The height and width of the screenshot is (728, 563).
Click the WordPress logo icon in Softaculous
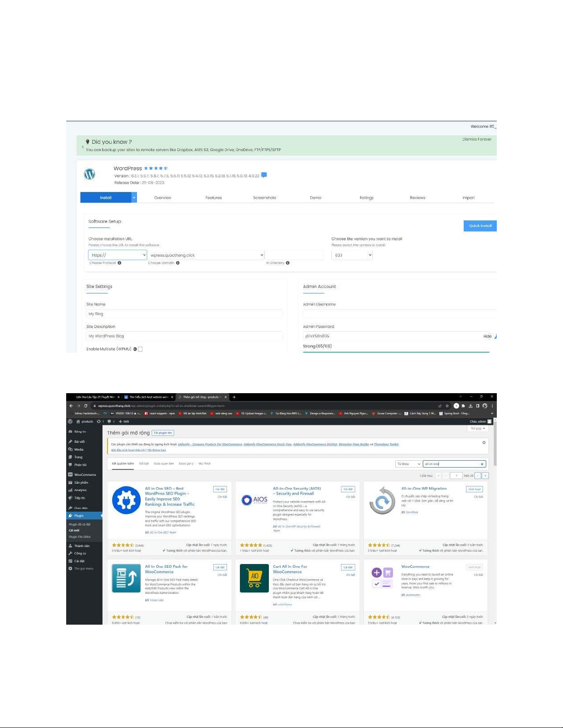pyautogui.click(x=90, y=174)
